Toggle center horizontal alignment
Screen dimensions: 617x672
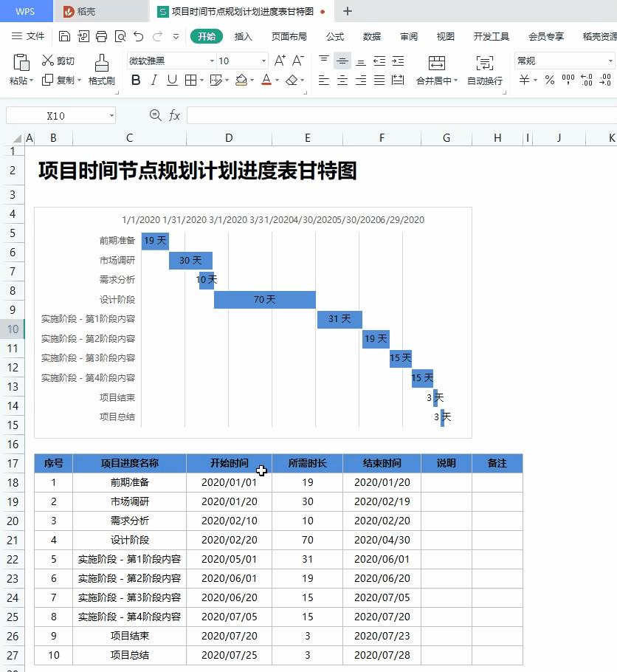(342, 81)
